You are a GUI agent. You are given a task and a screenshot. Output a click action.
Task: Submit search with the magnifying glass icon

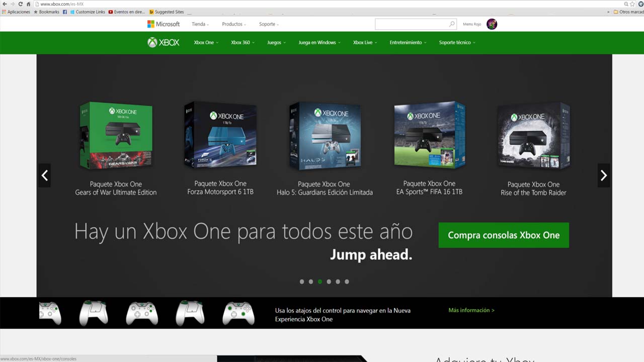click(x=452, y=24)
